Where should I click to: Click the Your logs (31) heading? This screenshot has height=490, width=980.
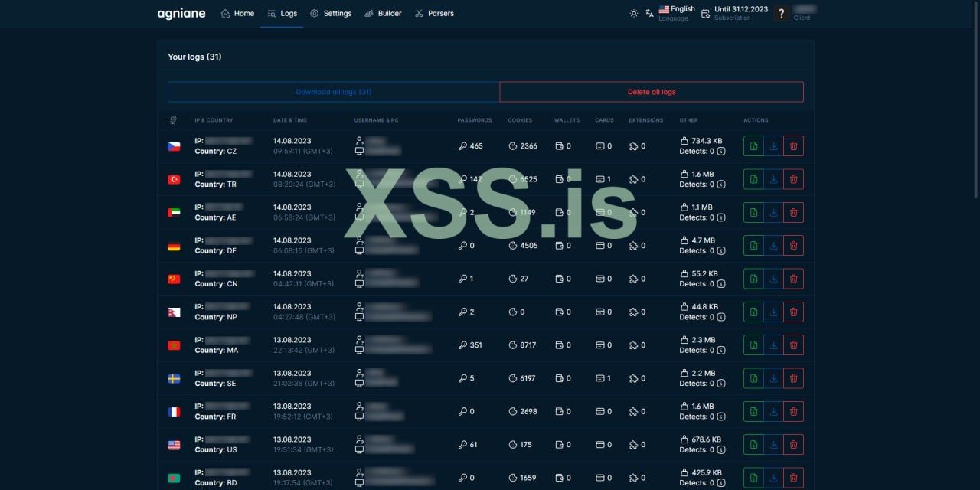point(194,57)
